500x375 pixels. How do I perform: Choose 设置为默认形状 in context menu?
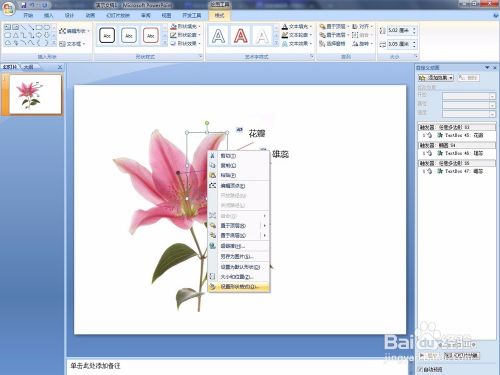coord(238,267)
